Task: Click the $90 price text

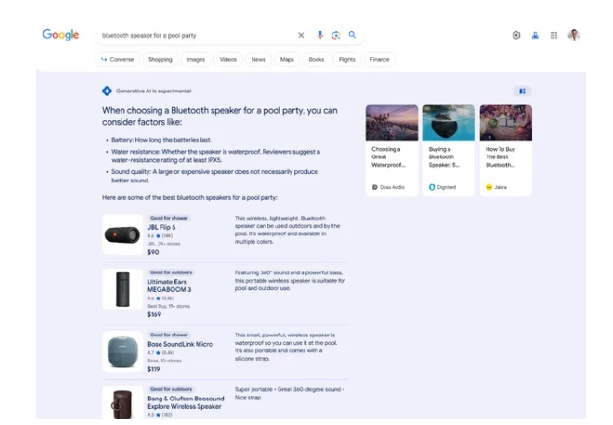Action: tap(153, 252)
